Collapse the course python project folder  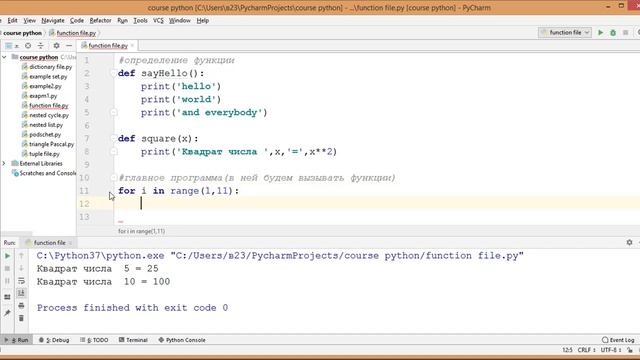click(x=4, y=57)
